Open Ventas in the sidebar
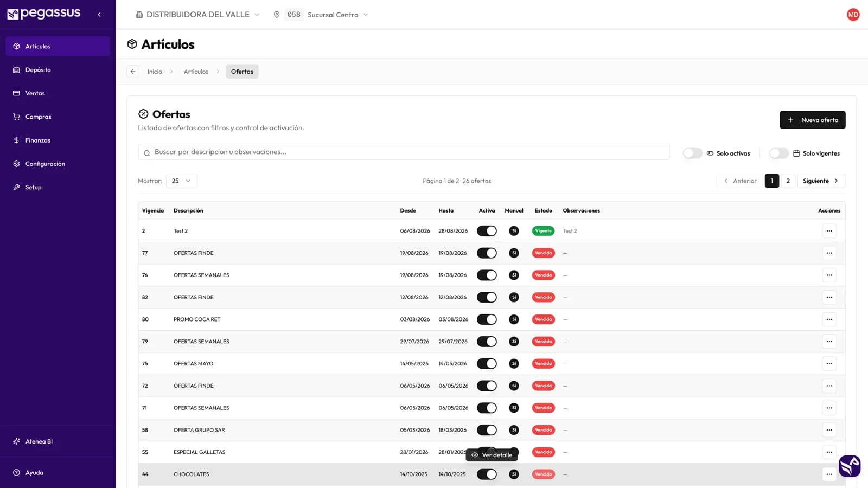The image size is (868, 488). 58,93
